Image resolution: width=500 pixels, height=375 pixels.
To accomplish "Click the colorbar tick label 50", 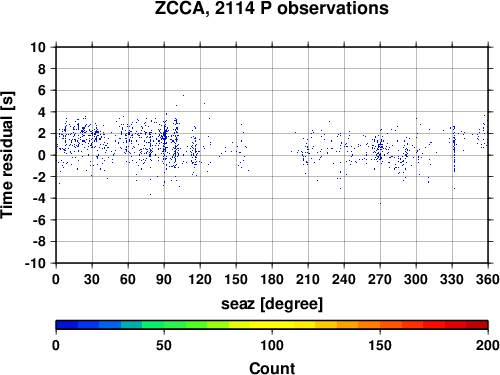I will (164, 346).
